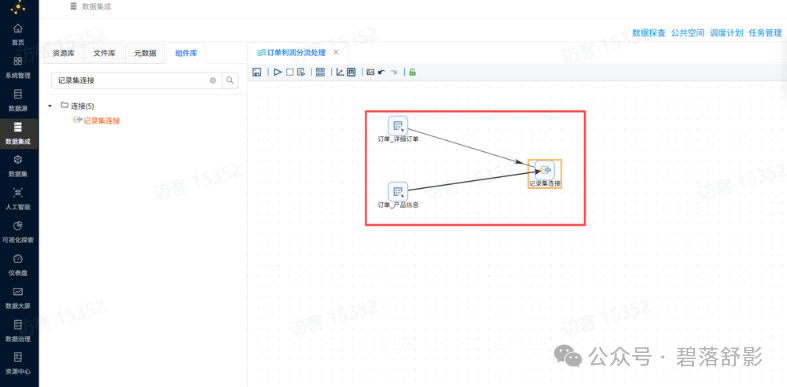
Task: Switch to the 元数据 tab
Action: [145, 53]
